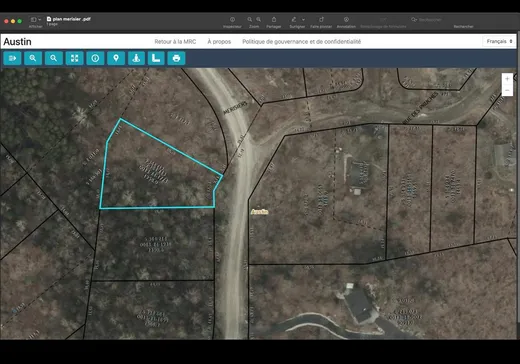Open the À propos page
Screen dimensions: 520x364
tap(219, 42)
